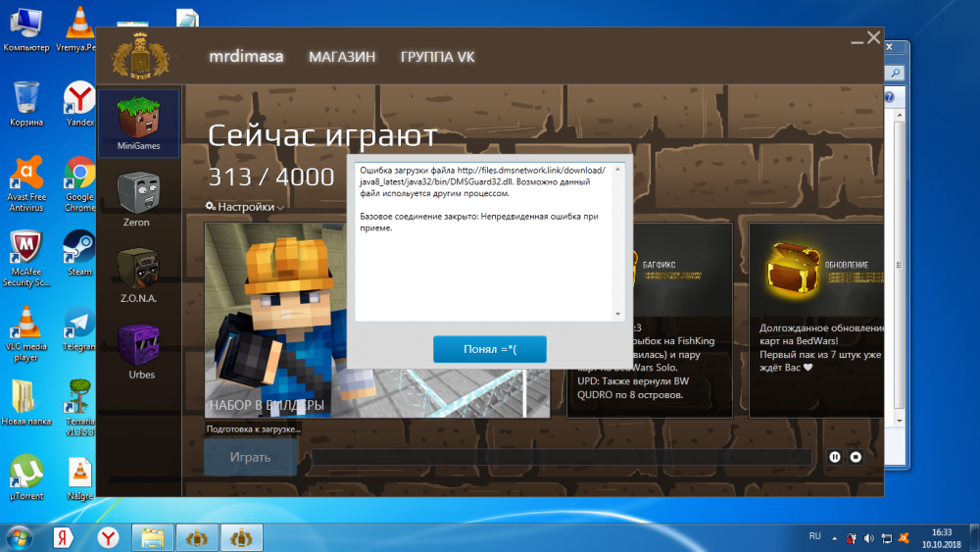Switch to second launcher taskbar item
This screenshot has height=552, width=980.
click(x=241, y=537)
